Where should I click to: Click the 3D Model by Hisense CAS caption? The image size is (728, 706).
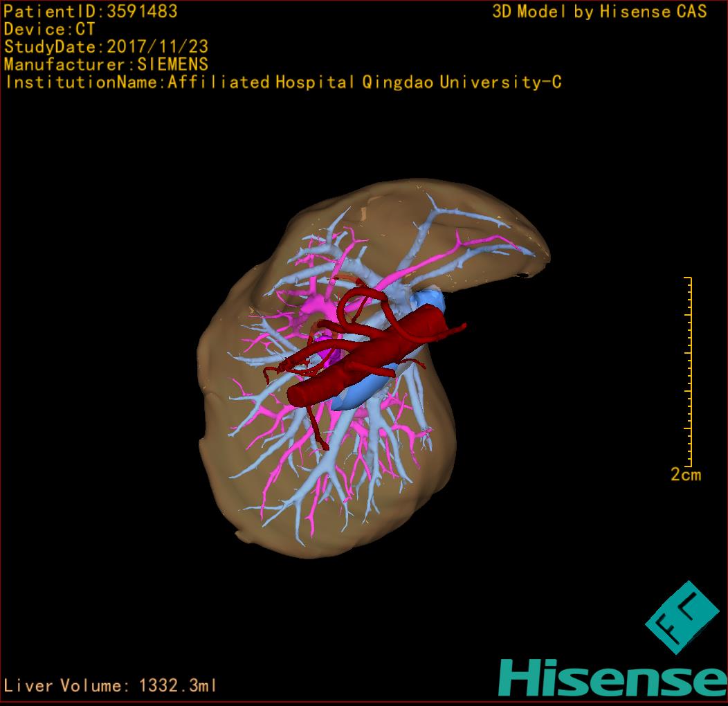click(599, 12)
